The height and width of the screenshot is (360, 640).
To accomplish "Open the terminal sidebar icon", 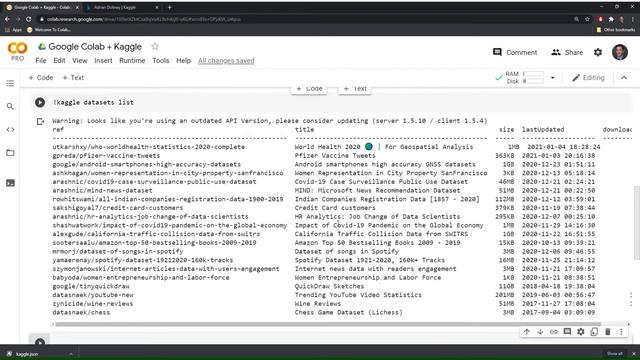I will [x=10, y=183].
